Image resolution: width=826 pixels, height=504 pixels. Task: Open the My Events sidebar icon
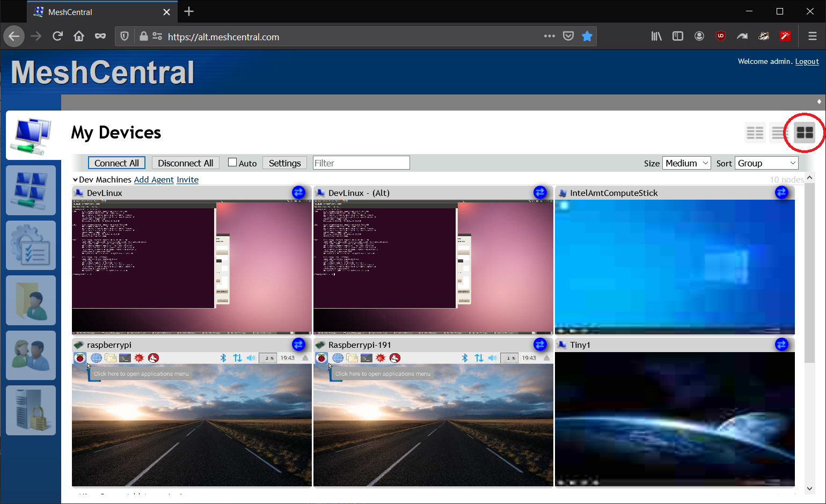point(31,245)
